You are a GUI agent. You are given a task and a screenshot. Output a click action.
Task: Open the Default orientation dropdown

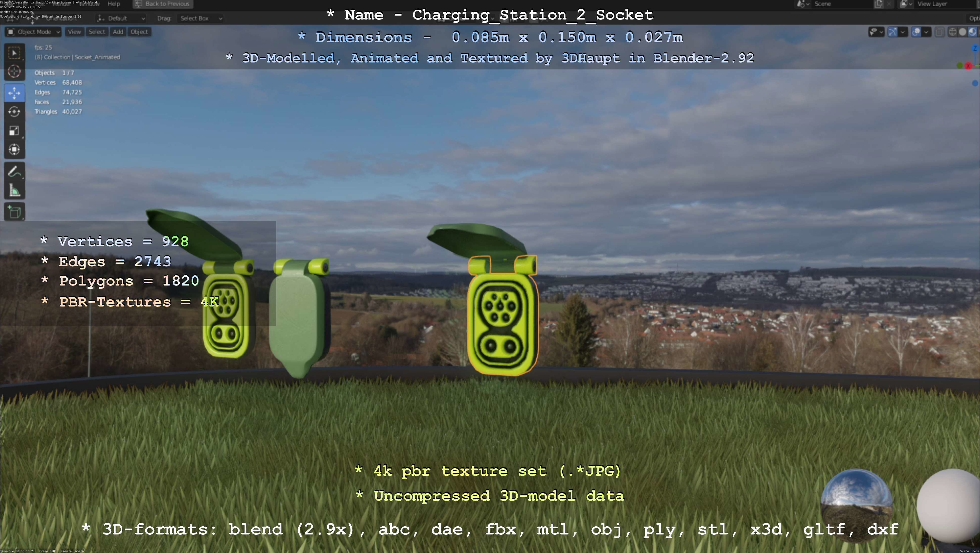coord(121,18)
